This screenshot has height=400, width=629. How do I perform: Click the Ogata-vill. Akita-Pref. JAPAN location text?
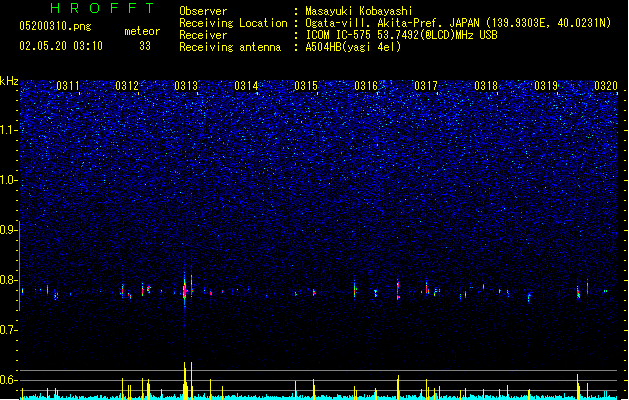[458, 23]
